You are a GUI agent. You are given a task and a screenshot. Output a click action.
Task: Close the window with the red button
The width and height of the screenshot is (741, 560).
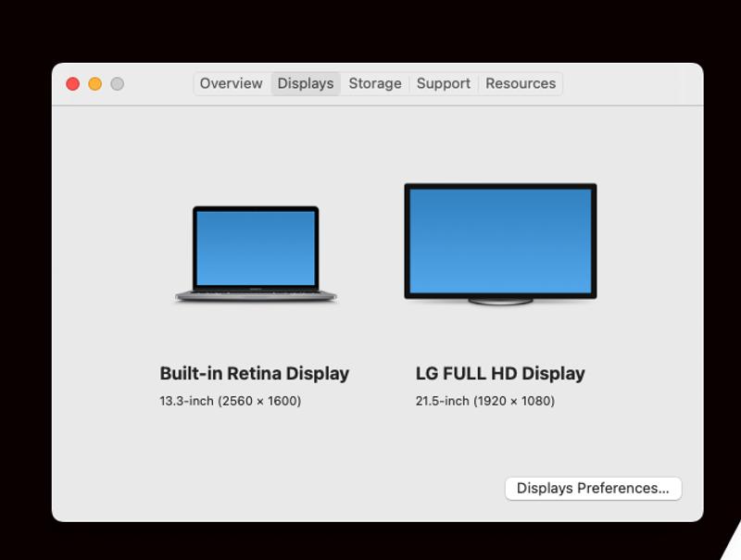[72, 84]
